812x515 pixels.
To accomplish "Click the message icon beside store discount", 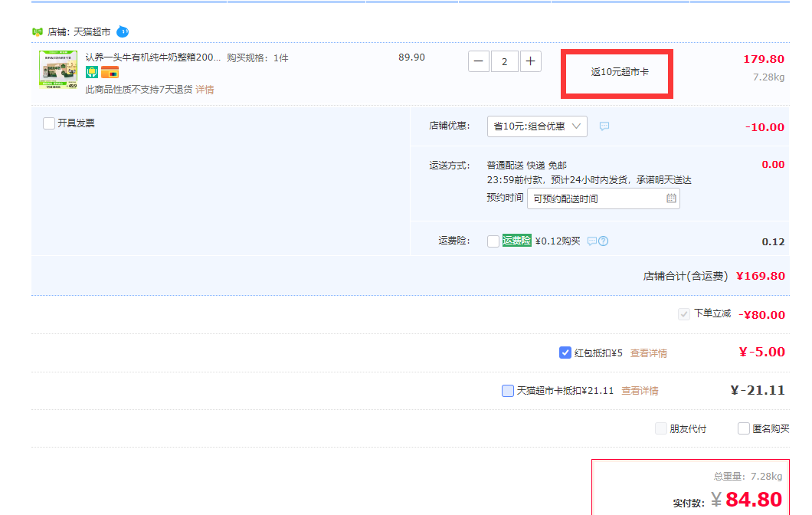I will tap(604, 126).
